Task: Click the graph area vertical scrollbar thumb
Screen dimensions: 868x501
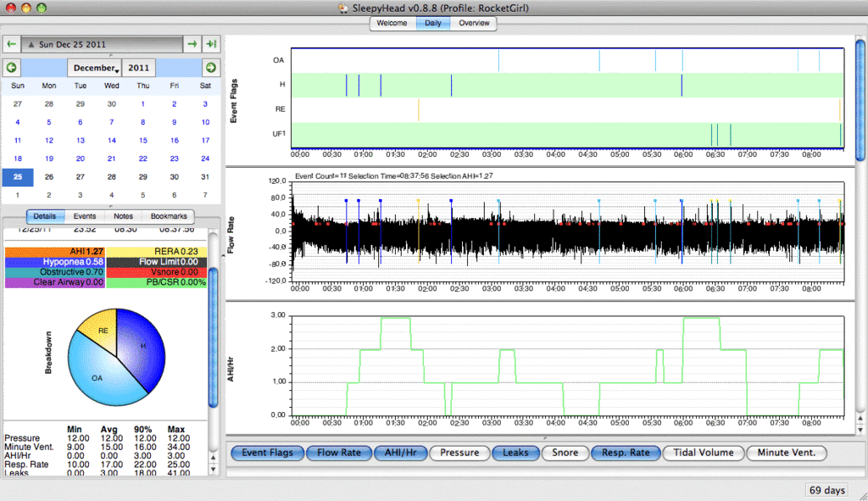Action: 860,100
